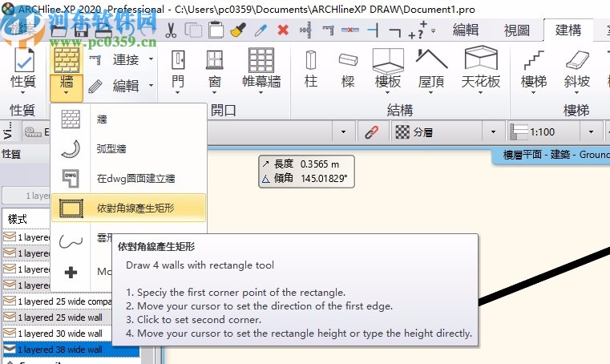
Task: Click the link chain icon
Action: pyautogui.click(x=371, y=132)
